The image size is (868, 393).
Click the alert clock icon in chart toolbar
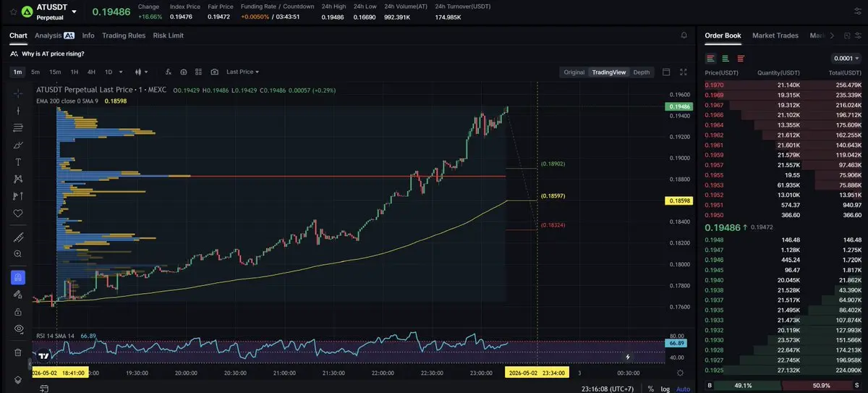[184, 72]
